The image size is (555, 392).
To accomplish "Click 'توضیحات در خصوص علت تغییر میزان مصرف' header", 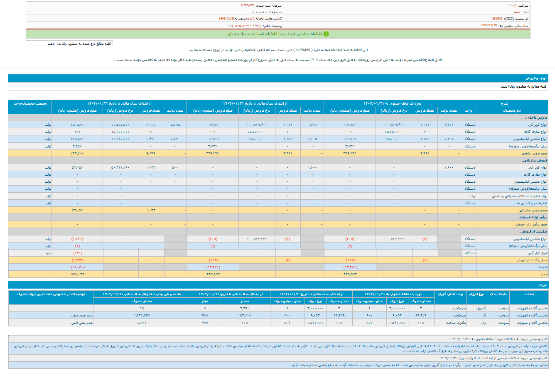I will [51, 294].
